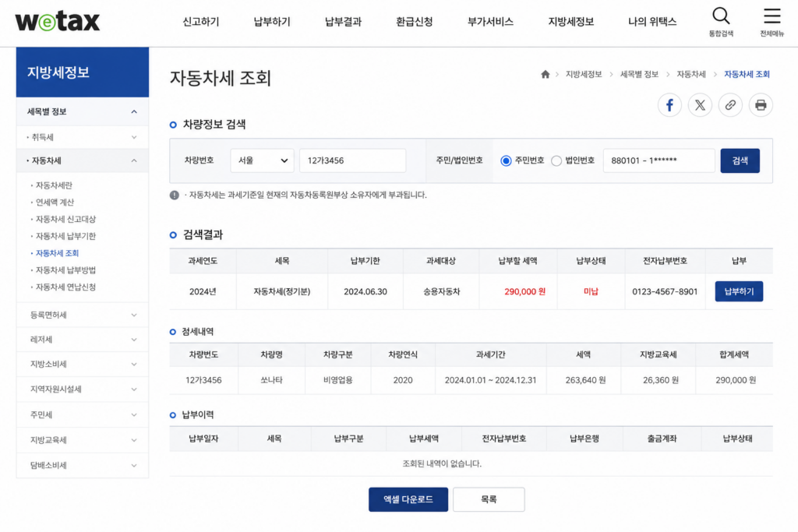Screen dimensions: 798x532
Task: Click the 2024.06.30 due date cell
Action: point(365,291)
